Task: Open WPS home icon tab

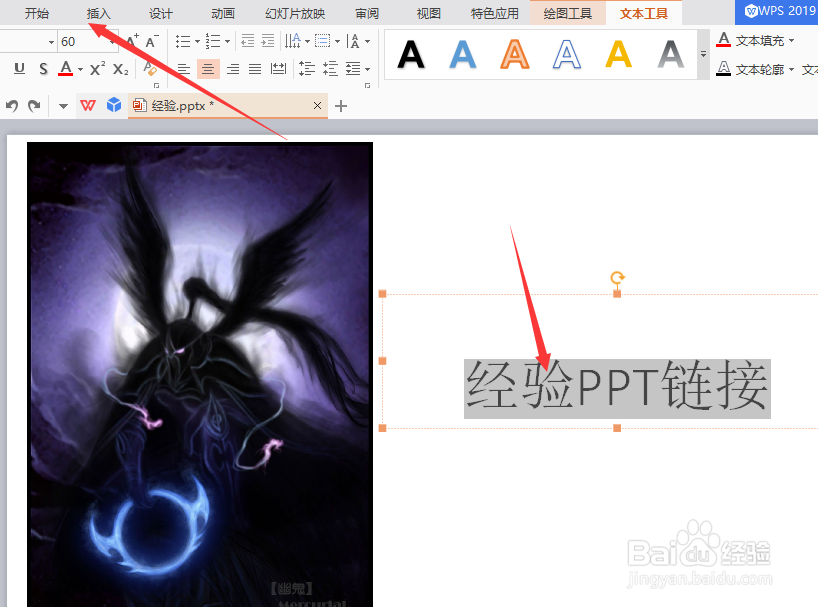Action: pos(88,106)
